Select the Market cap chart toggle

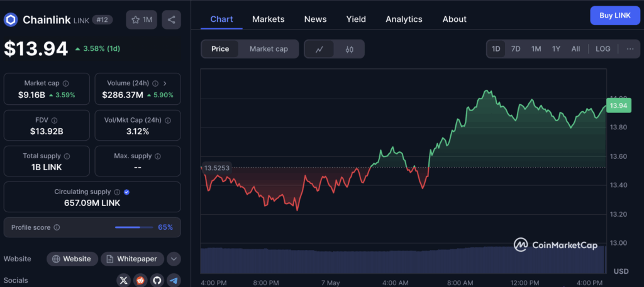pos(269,49)
